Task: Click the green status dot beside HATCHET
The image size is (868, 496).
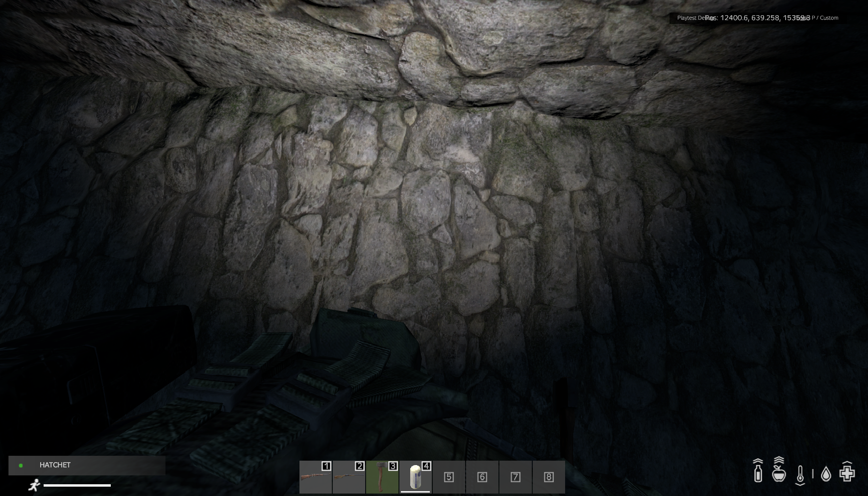Action: coord(21,465)
